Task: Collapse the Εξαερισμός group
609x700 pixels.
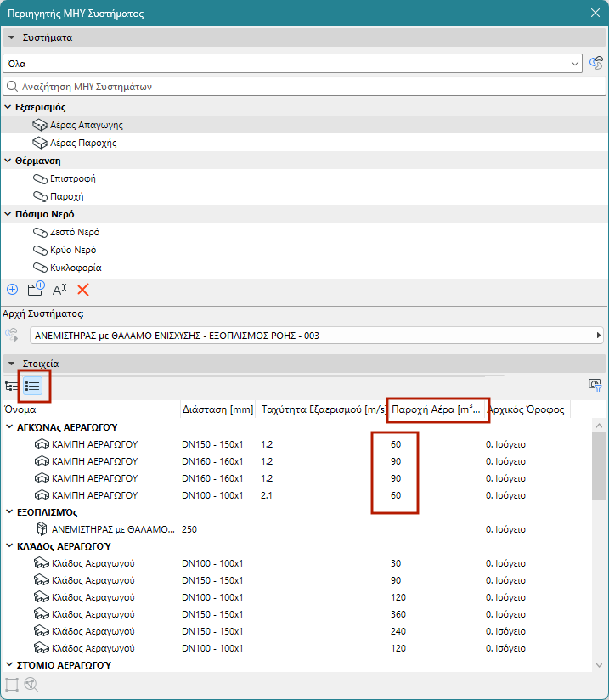Action: point(8,107)
